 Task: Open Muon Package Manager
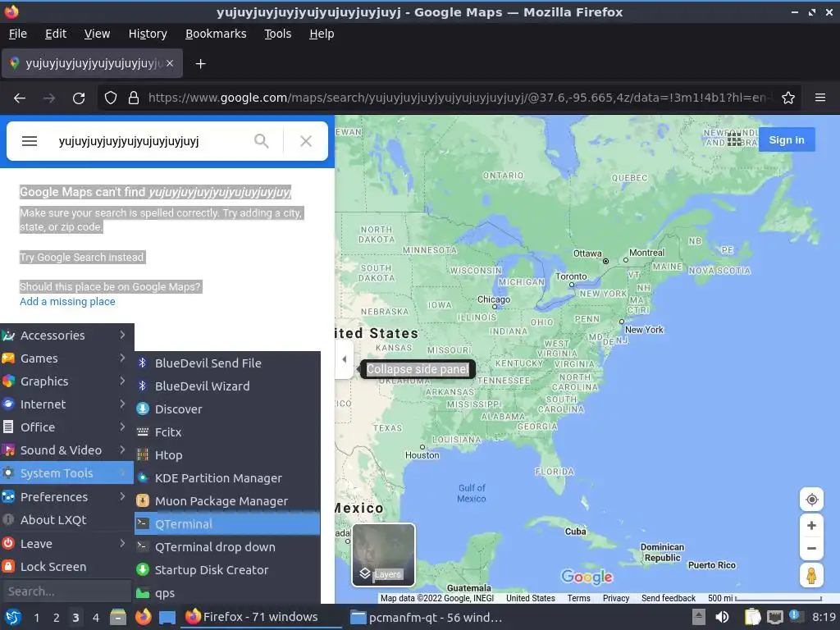tap(227, 501)
